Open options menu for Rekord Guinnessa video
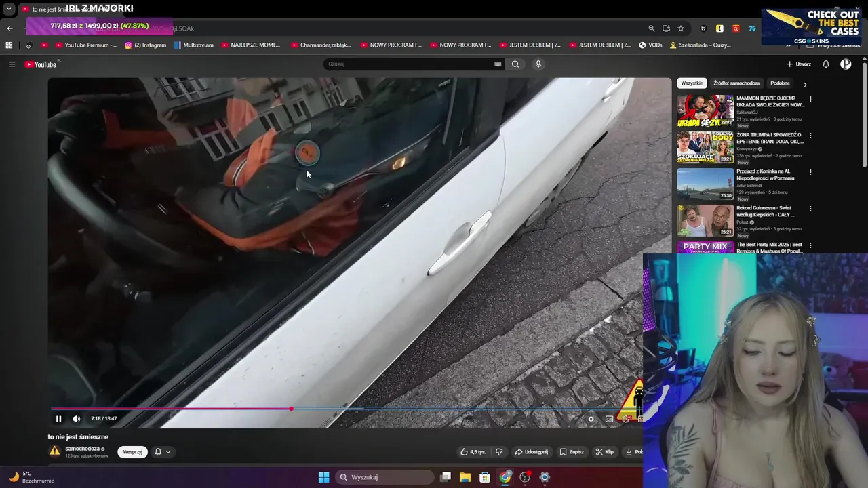The height and width of the screenshot is (488, 868). click(810, 209)
